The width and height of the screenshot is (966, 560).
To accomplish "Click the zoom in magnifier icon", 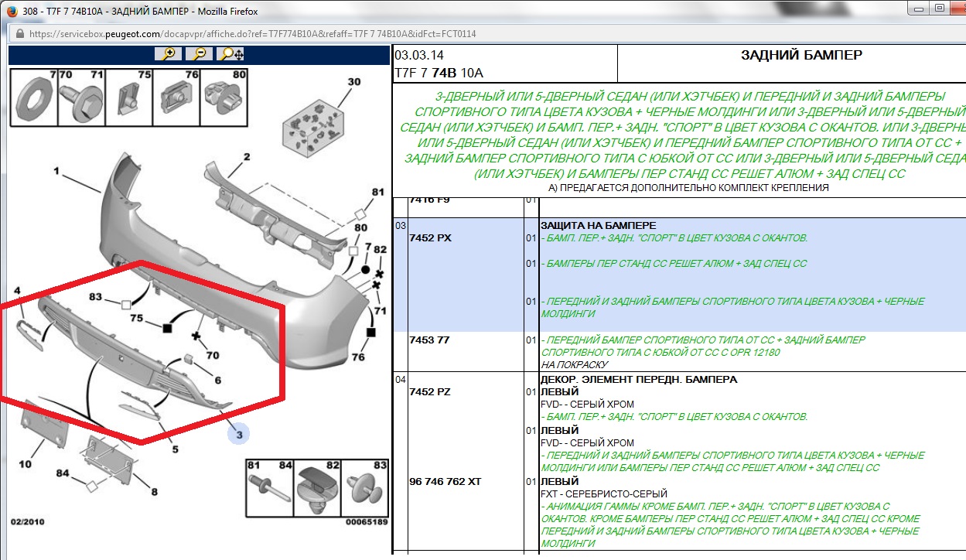I will point(168,53).
